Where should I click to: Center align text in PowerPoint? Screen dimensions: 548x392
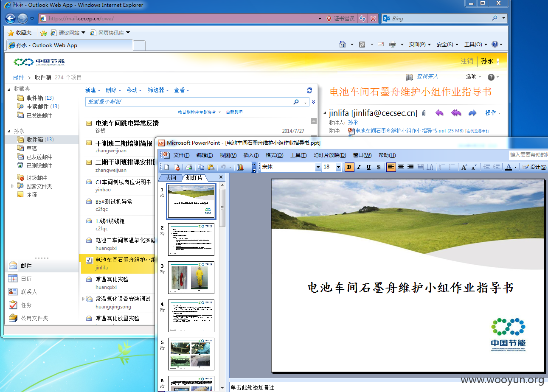coord(401,167)
